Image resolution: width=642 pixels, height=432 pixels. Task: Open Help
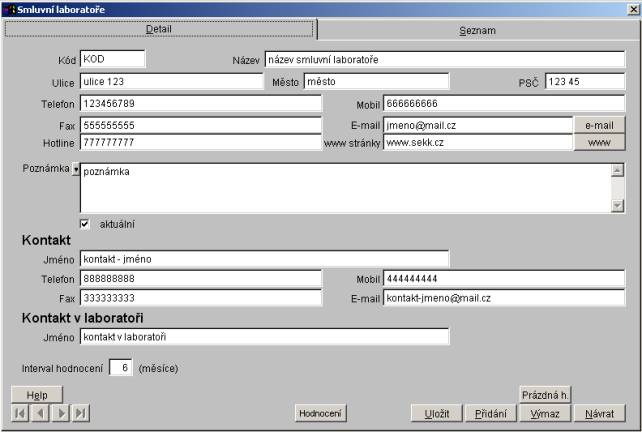click(x=37, y=395)
